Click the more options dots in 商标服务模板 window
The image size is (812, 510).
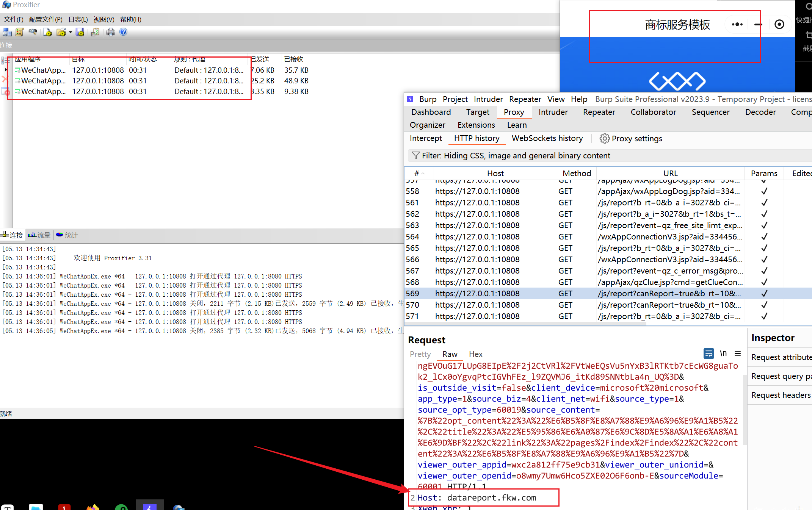(737, 24)
